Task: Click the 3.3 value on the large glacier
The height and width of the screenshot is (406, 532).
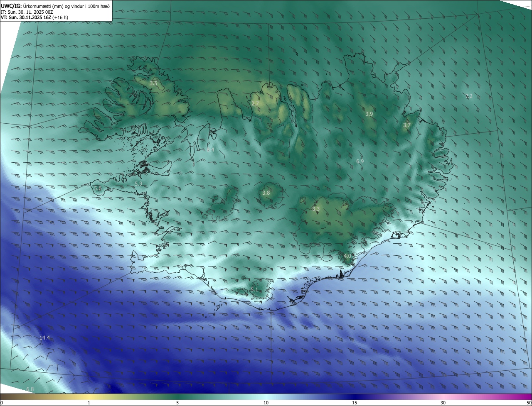Action: click(x=316, y=209)
